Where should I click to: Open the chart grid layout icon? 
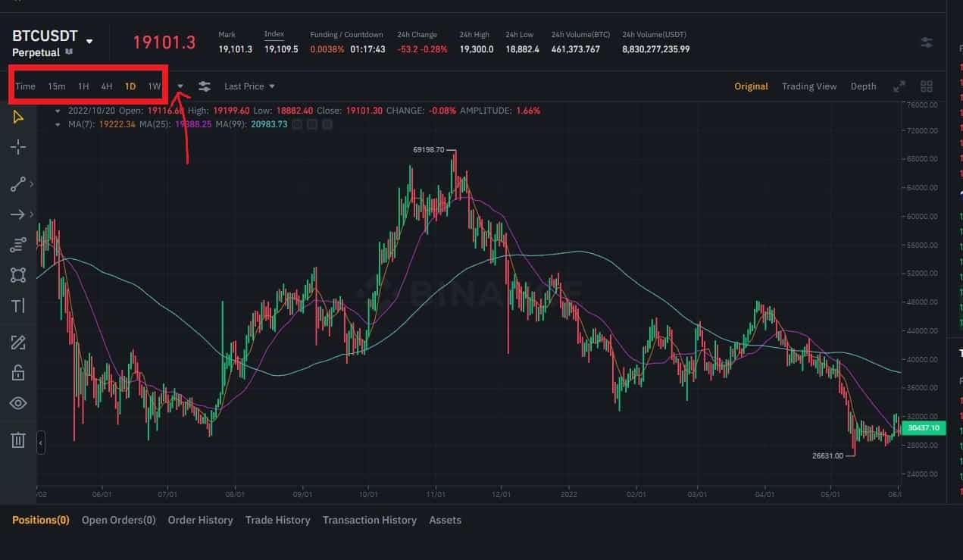pos(926,86)
